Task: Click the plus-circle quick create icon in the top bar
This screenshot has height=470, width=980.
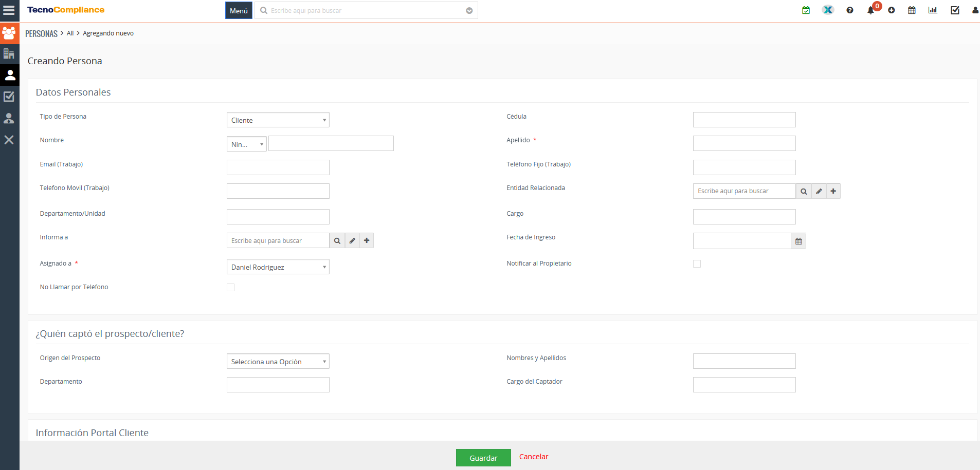Action: point(892,10)
